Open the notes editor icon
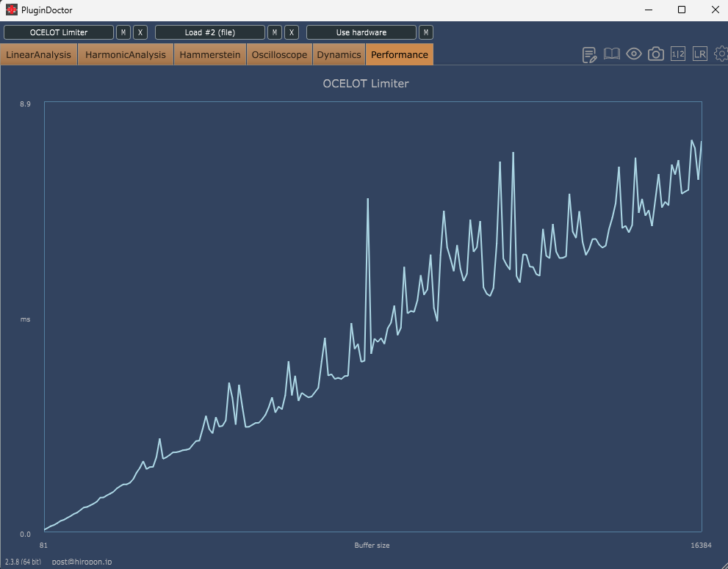 pyautogui.click(x=589, y=55)
